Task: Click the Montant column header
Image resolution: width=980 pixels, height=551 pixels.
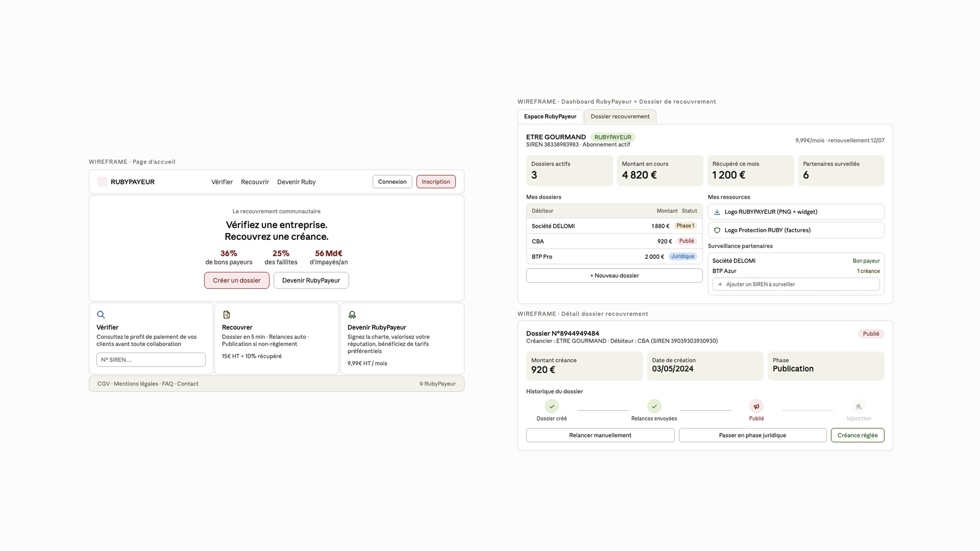Action: (667, 211)
